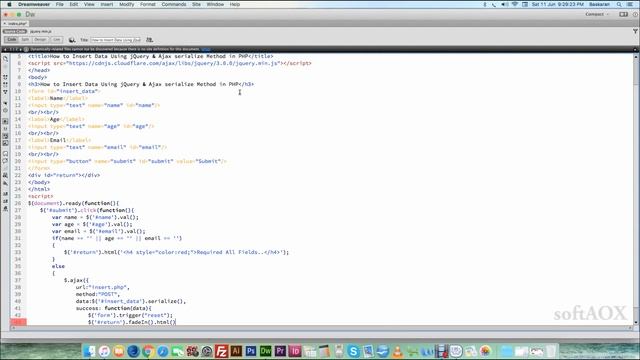The height and width of the screenshot is (360, 640).
Task: Open Google Chrome from the Dock
Action: click(x=148, y=351)
